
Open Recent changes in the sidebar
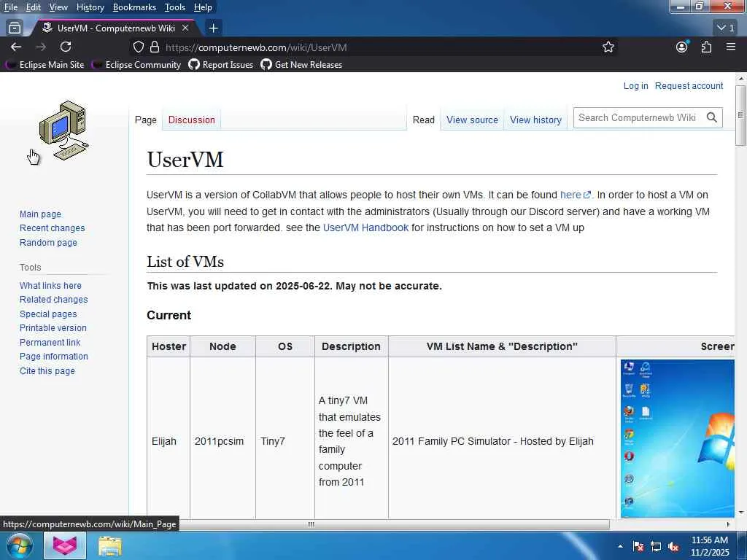coord(52,228)
